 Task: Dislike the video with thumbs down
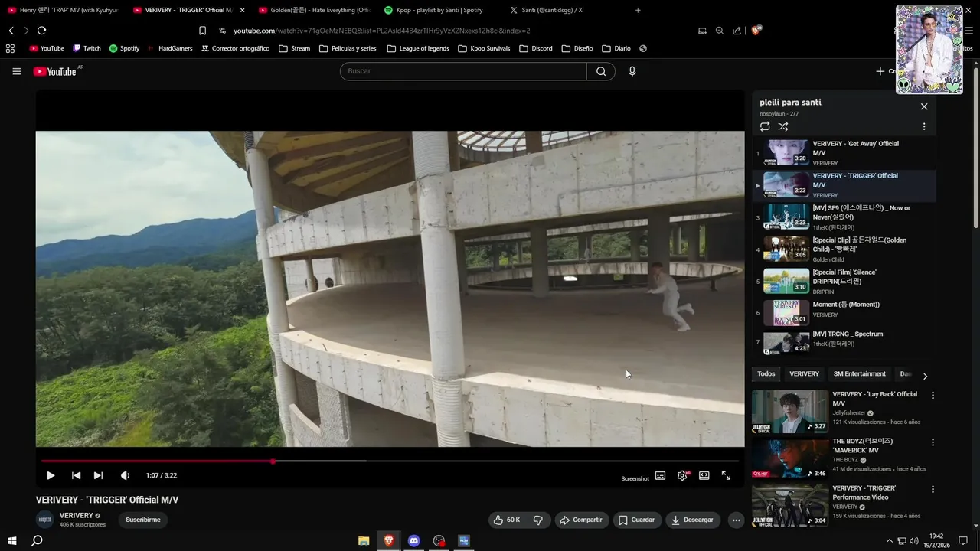[x=538, y=520]
